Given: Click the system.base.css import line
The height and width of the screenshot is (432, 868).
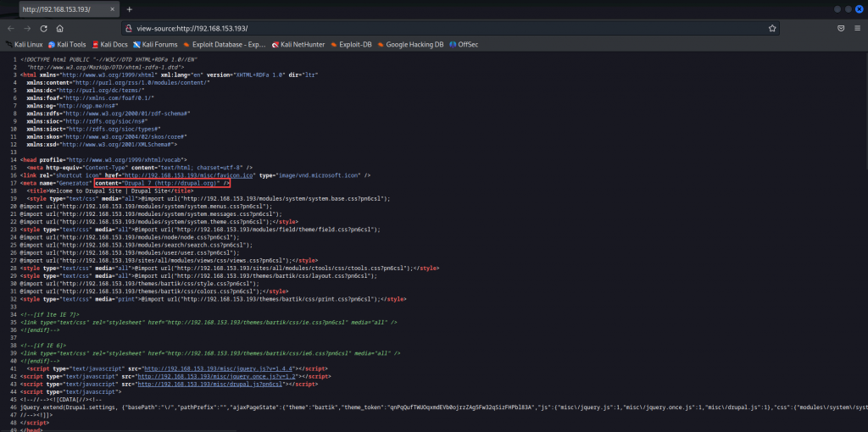Looking at the screenshot, I should coord(209,198).
